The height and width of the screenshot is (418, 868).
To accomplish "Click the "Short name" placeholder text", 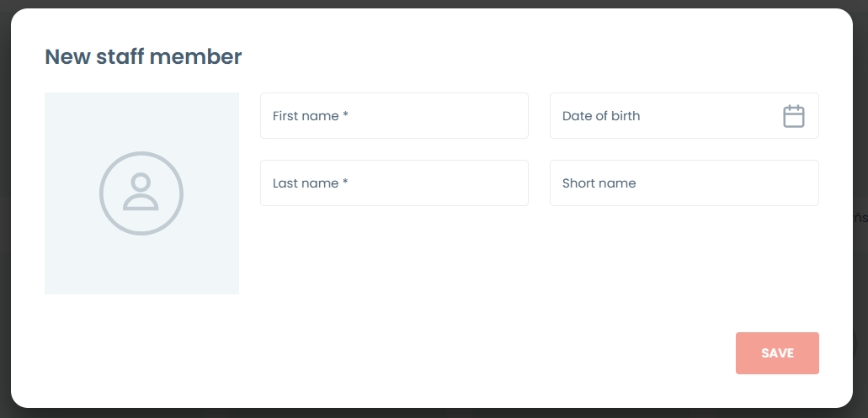I will point(599,183).
